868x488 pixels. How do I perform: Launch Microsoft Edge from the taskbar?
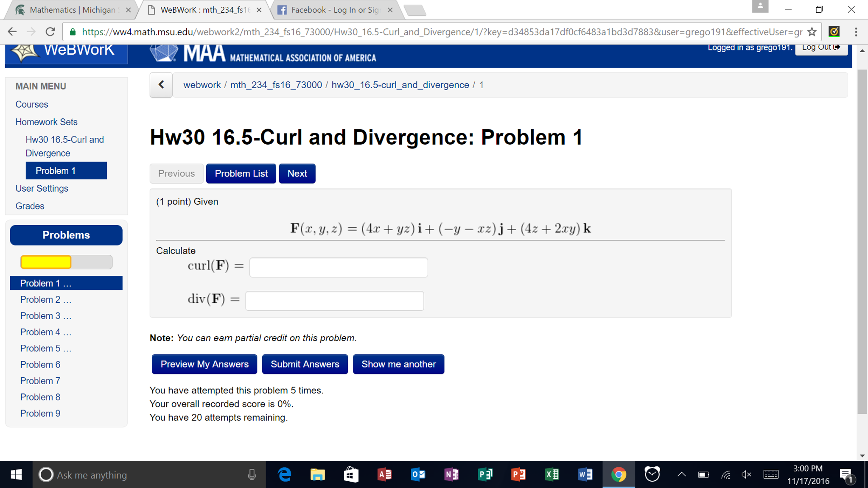pyautogui.click(x=284, y=474)
